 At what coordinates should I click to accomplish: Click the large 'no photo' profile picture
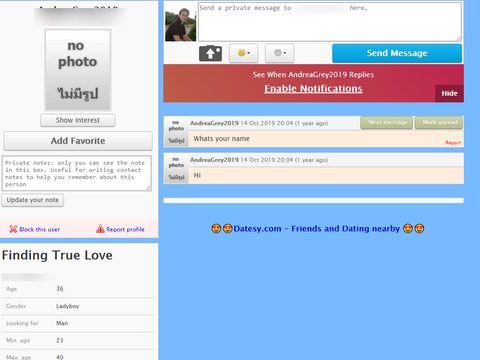(78, 70)
